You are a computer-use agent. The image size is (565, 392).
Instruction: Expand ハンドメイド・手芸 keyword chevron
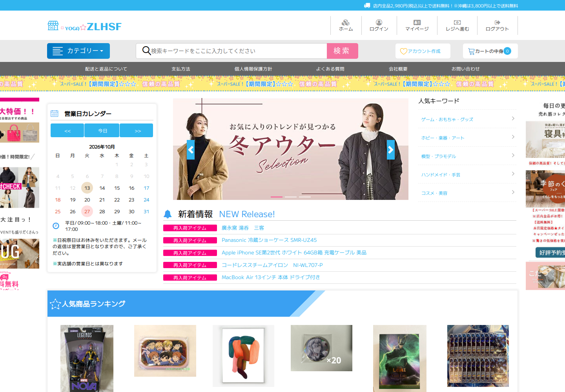coord(513,174)
